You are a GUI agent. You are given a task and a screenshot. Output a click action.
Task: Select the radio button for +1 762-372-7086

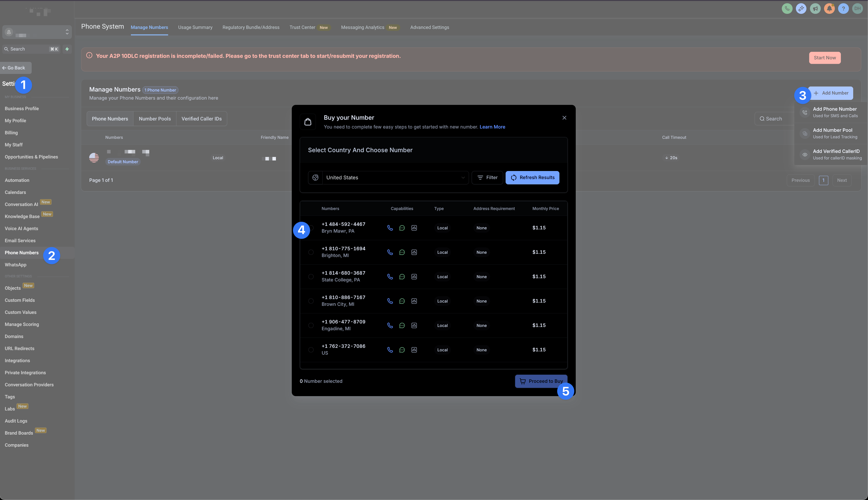[311, 350]
